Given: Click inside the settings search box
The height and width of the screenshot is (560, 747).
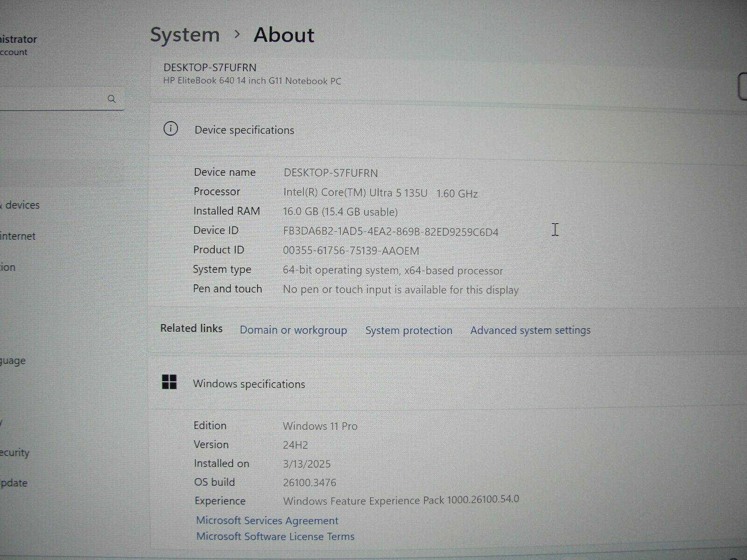Looking at the screenshot, I should (56, 98).
